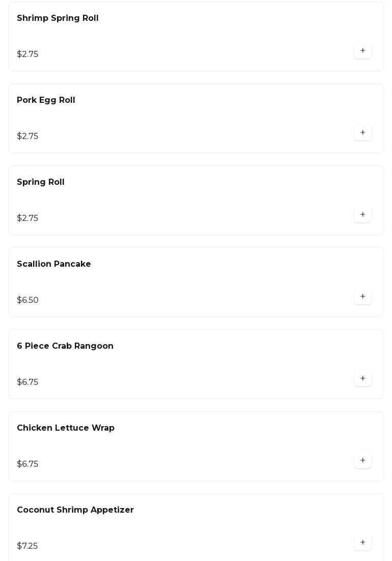Open Spring Roll item details

[x=41, y=182]
